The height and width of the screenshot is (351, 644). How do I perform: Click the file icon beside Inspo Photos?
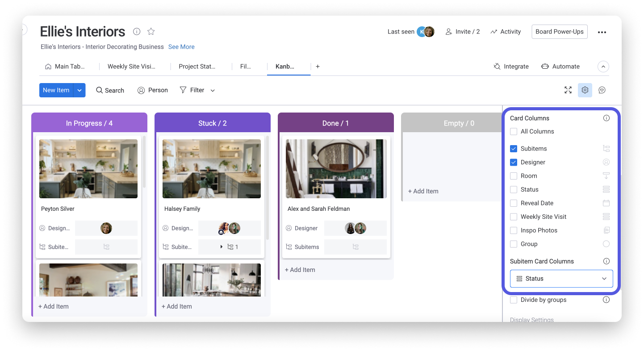[x=606, y=230]
